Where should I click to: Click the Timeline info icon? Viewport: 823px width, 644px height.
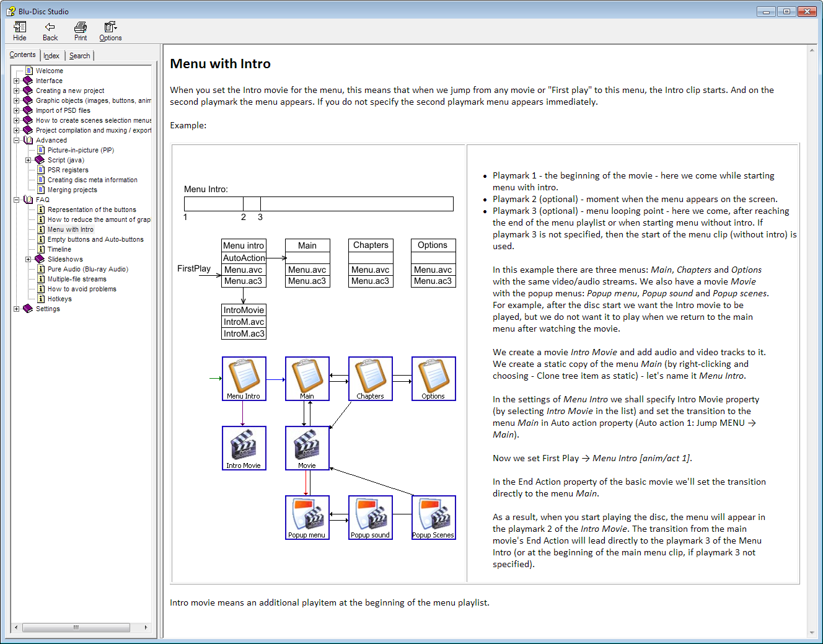click(x=41, y=249)
